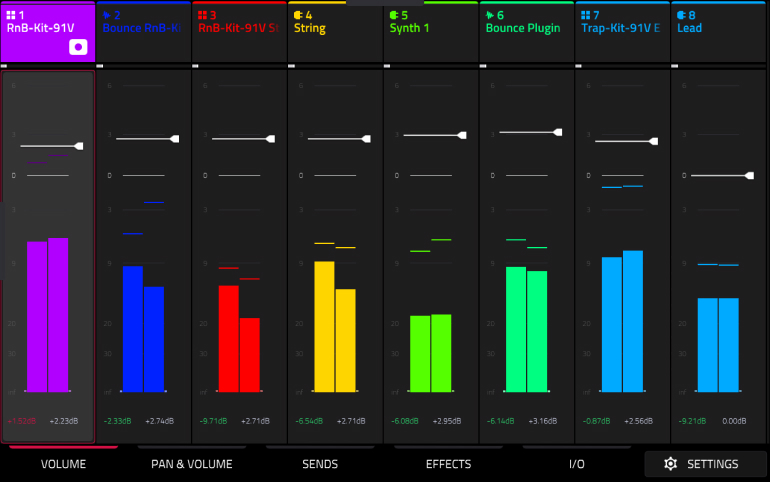Viewport: 770px width, 482px height.
Task: Click the plugin icon on Synth 1 track
Action: 394,15
